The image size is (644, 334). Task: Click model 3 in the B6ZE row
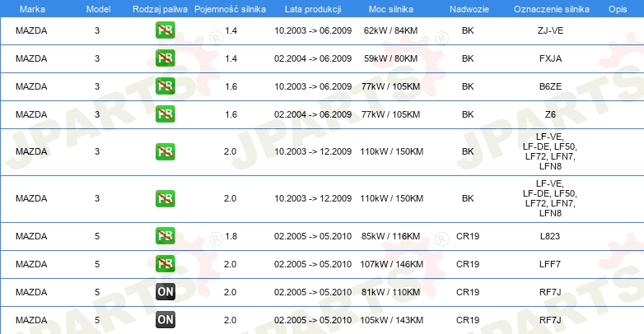[97, 86]
